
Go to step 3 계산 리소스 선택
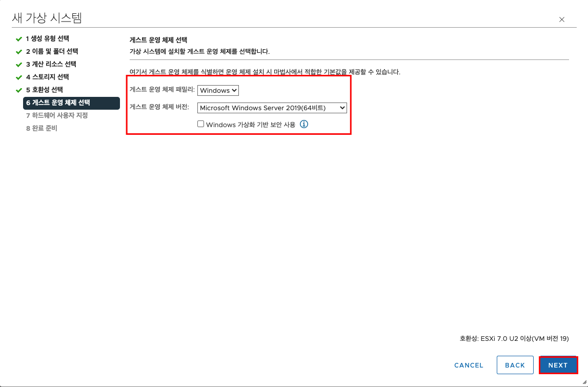[x=51, y=64]
